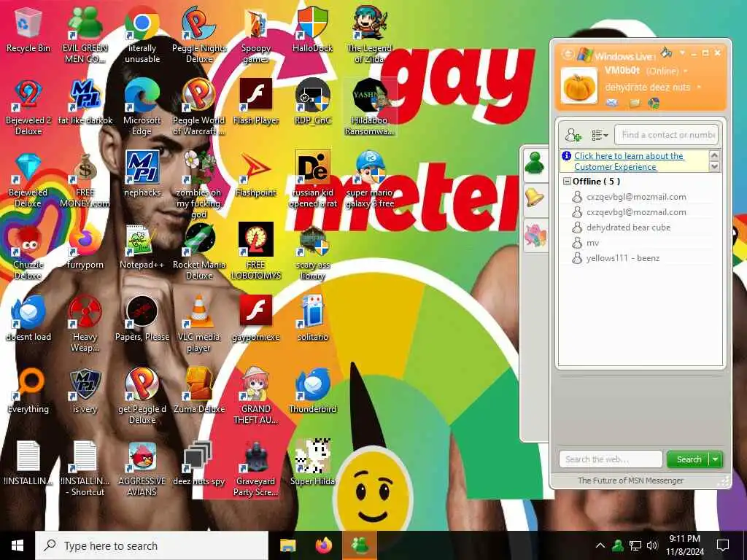
Task: Open the contact list layout dropdown
Action: click(600, 135)
